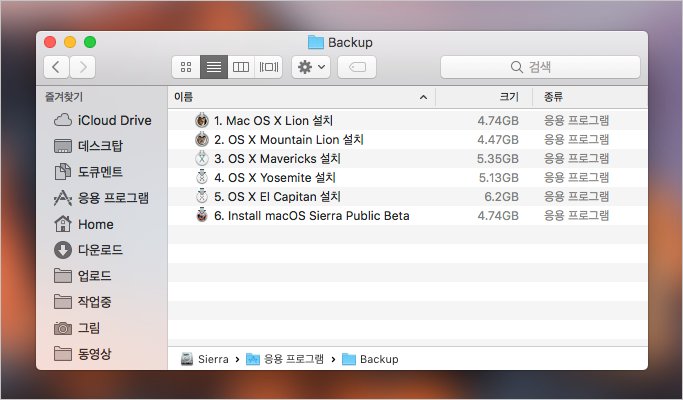Select file name 3. OS X Mavericks 설치
Viewport: 683px width, 400px height.
(x=277, y=158)
